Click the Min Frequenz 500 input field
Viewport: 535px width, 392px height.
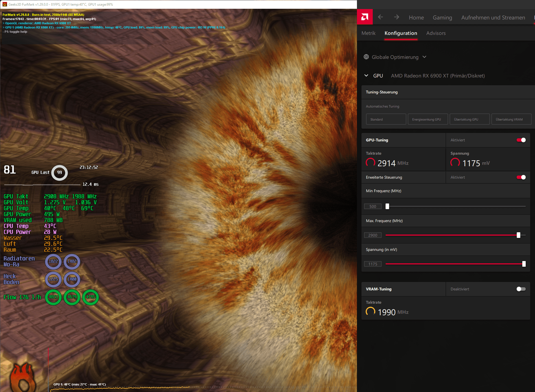[x=373, y=206]
